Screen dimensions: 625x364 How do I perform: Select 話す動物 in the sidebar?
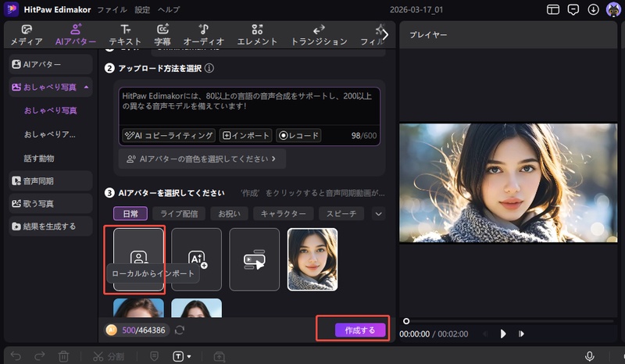(x=39, y=159)
